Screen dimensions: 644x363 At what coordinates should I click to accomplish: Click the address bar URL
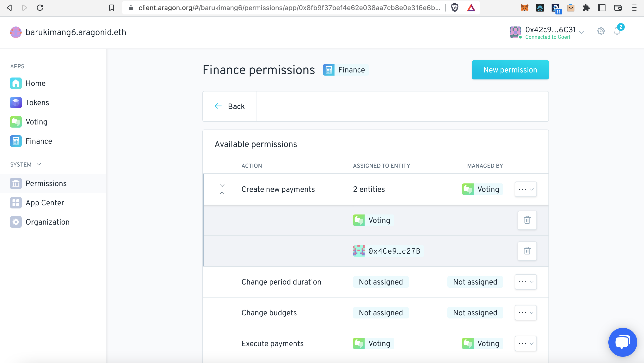pyautogui.click(x=289, y=8)
